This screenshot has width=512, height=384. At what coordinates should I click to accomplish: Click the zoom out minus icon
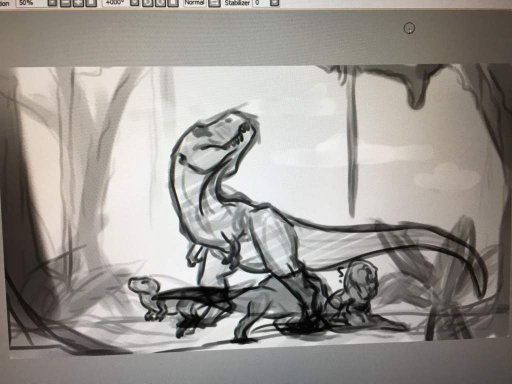[65, 3]
